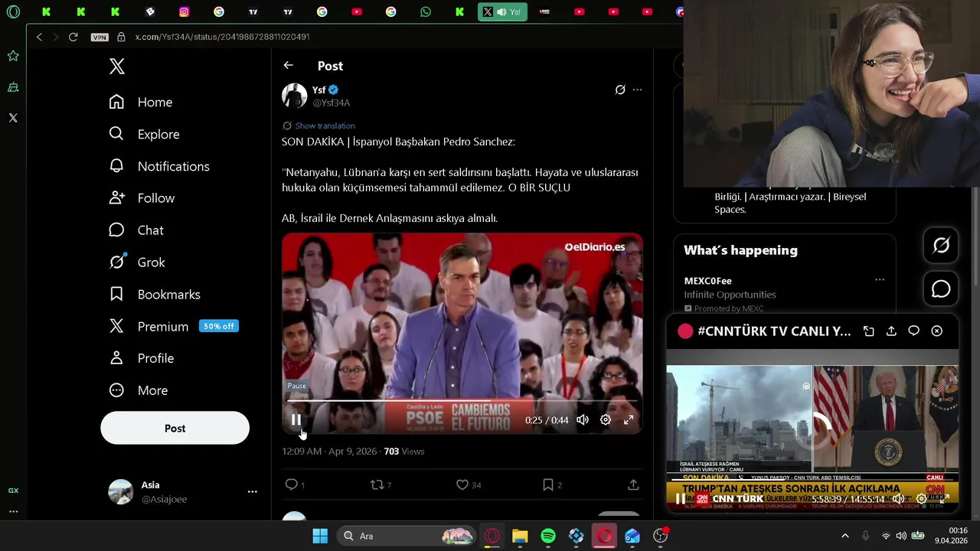Open File Explorer from the taskbar

tap(520, 536)
